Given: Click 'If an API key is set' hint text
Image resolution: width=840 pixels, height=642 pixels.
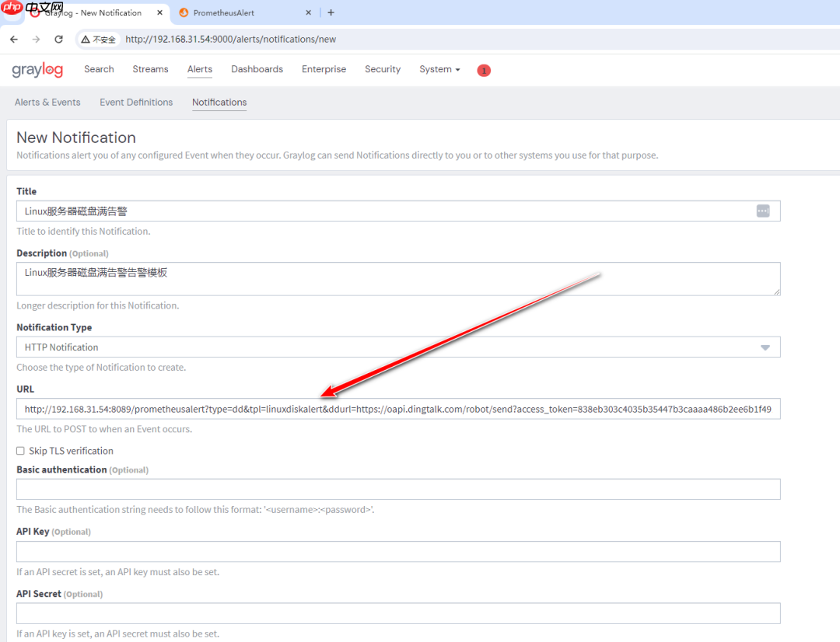Looking at the screenshot, I should tap(118, 634).
